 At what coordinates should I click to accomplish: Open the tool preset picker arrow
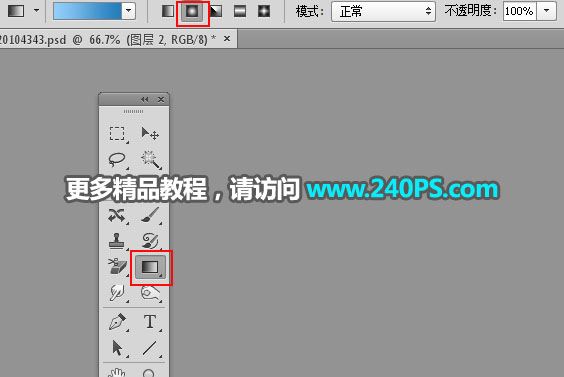36,10
